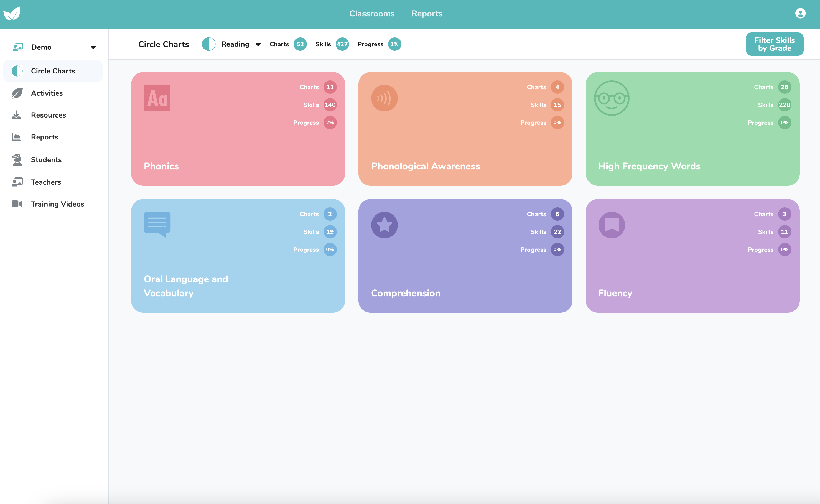Click the Phonics Progress 2% badge
The height and width of the screenshot is (504, 820).
[330, 122]
